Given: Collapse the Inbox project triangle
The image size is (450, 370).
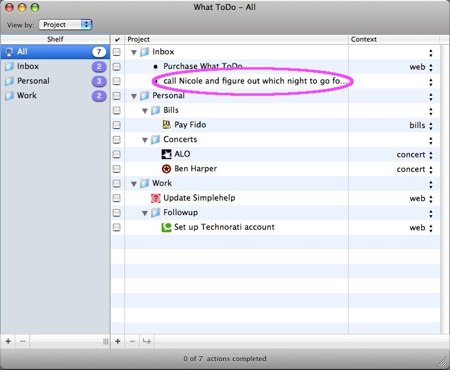Looking at the screenshot, I should pyautogui.click(x=134, y=52).
